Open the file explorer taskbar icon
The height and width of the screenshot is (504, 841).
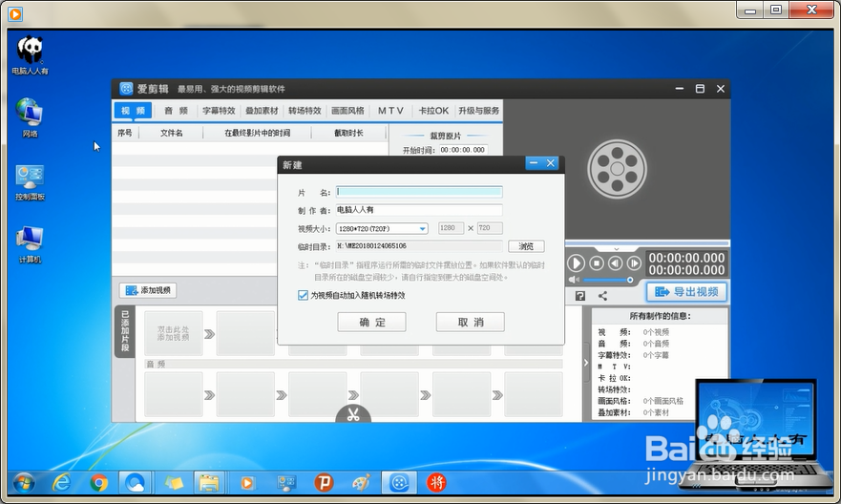pyautogui.click(x=209, y=484)
